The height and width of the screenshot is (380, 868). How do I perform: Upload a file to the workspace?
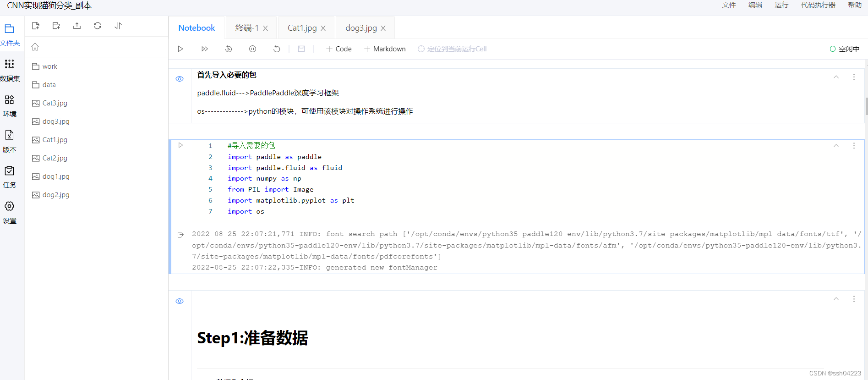(x=77, y=26)
